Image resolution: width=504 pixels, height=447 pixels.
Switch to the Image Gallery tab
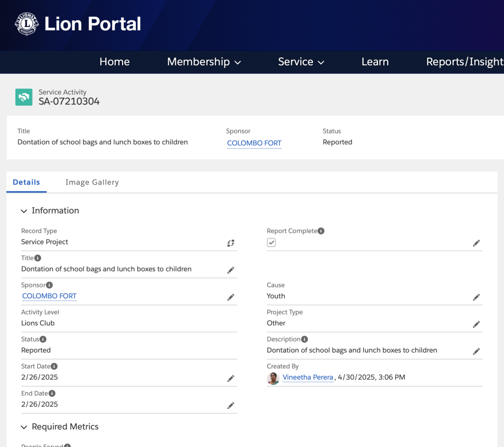(x=92, y=182)
